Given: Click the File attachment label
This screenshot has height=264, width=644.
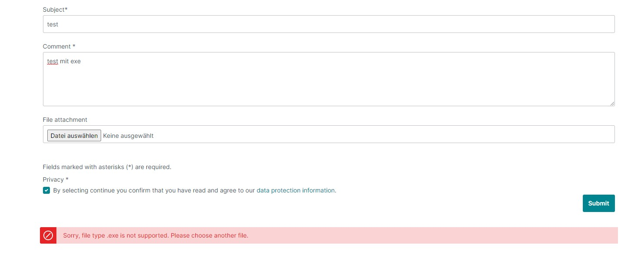Looking at the screenshot, I should pyautogui.click(x=65, y=120).
